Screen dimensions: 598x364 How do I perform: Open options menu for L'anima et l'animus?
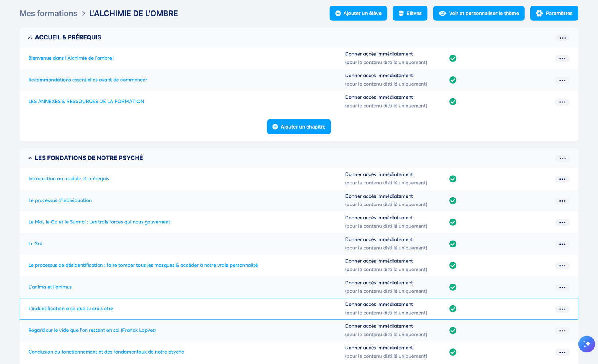click(x=562, y=288)
